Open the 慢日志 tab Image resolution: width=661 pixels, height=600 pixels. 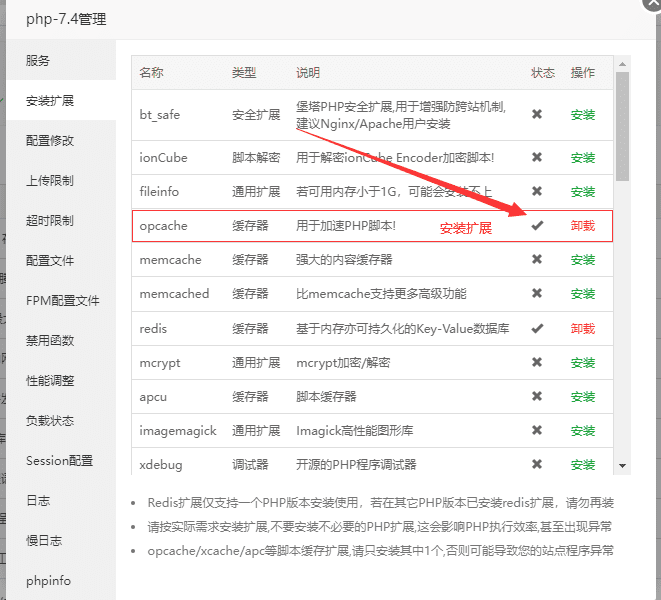[x=61, y=541]
